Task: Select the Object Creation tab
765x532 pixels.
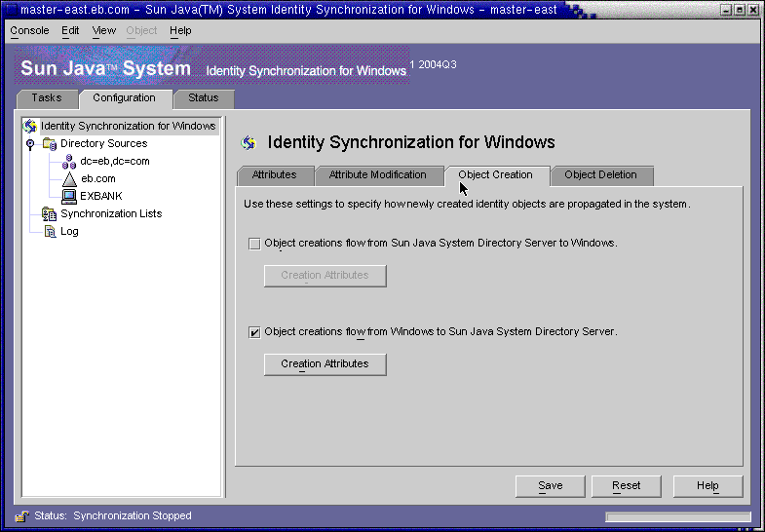Action: tap(496, 175)
